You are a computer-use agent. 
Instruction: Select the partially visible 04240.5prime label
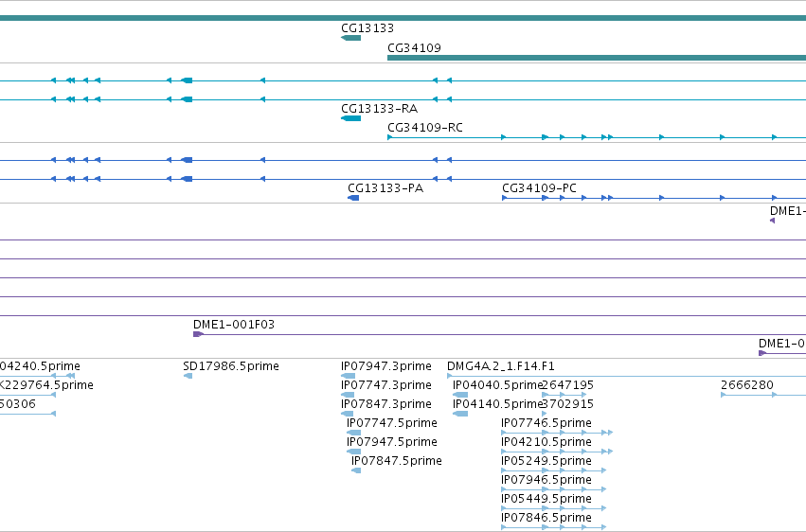40,366
